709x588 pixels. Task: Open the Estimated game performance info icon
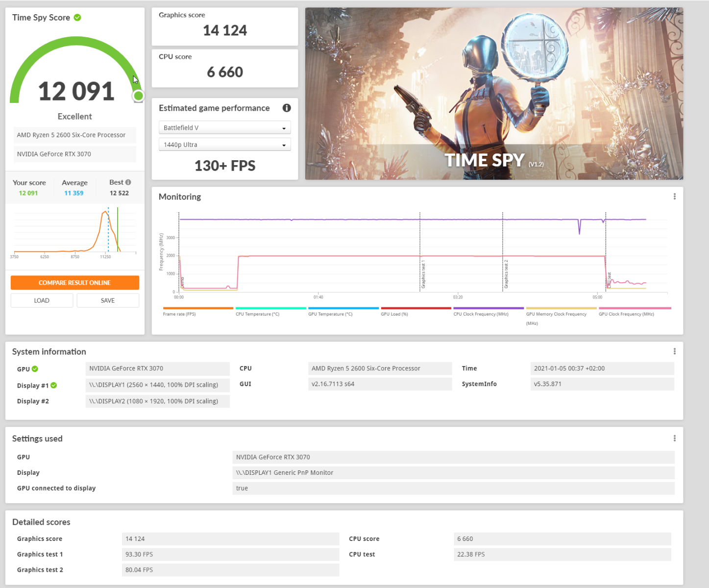[287, 108]
